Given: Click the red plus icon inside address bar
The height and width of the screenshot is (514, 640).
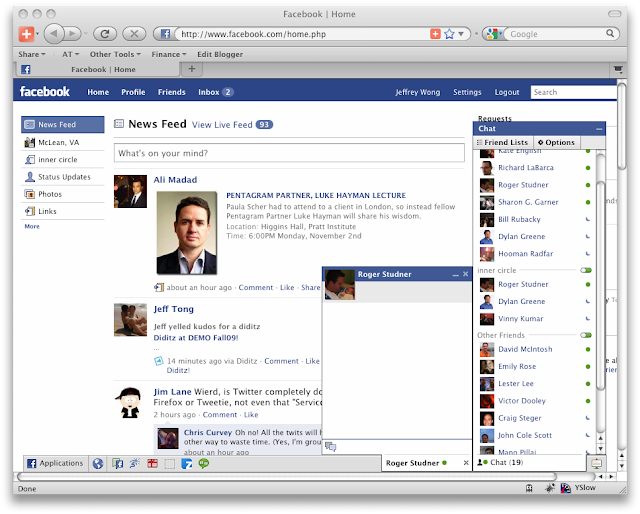Looking at the screenshot, I should coord(435,34).
